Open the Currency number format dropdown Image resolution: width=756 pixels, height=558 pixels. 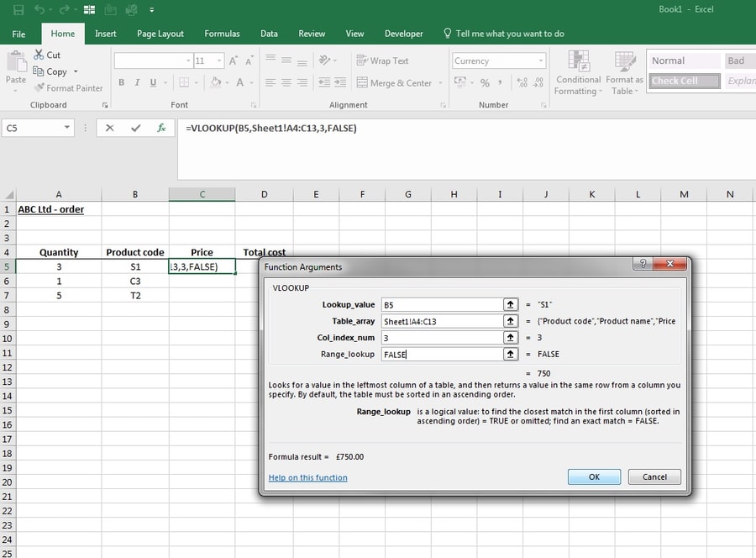click(x=541, y=61)
